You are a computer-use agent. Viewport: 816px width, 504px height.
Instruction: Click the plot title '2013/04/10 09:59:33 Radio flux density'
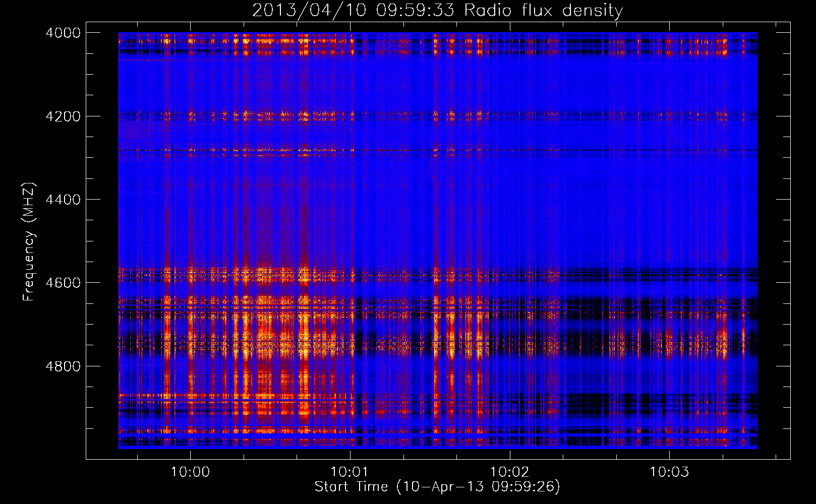437,11
